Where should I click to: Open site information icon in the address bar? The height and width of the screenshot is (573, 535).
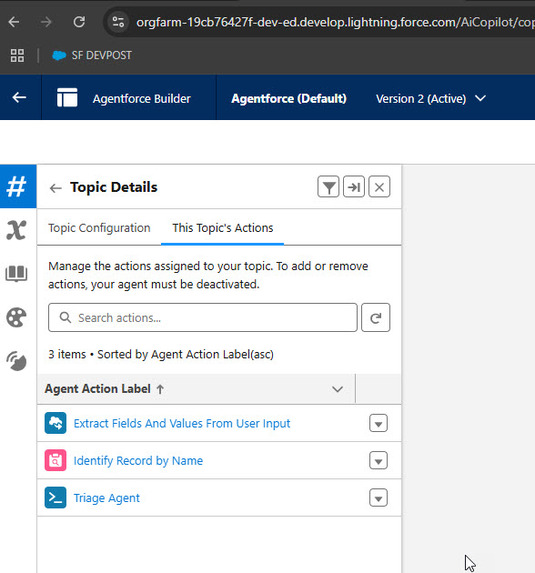[118, 22]
